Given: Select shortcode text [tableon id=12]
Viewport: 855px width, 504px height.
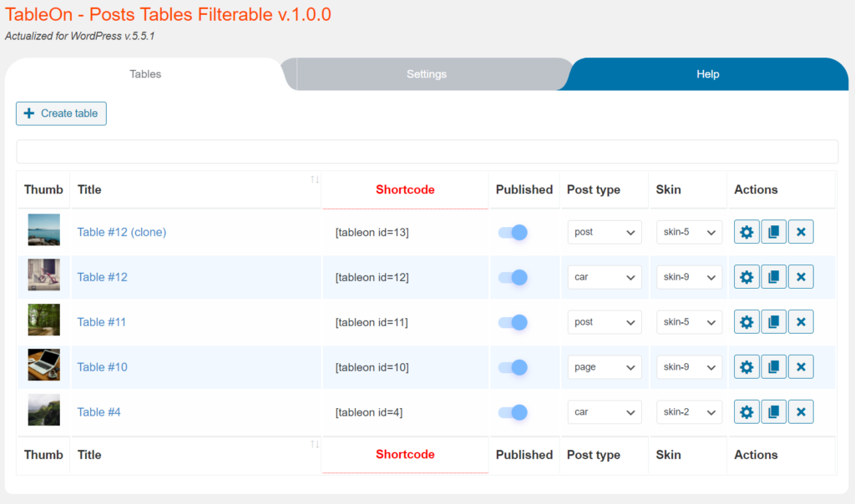Looking at the screenshot, I should tap(372, 277).
